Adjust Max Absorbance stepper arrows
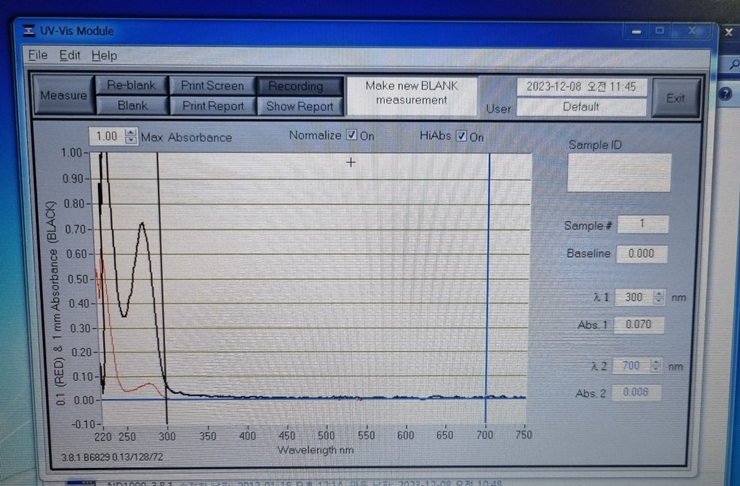The image size is (740, 486). click(131, 136)
